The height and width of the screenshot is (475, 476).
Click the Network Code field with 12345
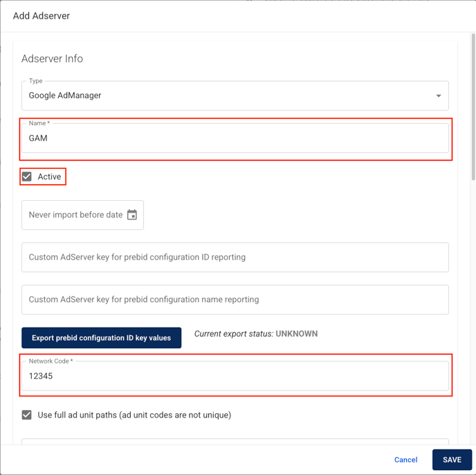[x=235, y=376]
